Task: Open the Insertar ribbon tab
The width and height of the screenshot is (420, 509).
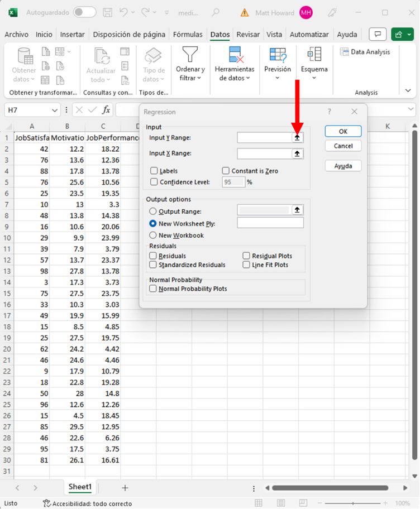Action: (x=73, y=35)
